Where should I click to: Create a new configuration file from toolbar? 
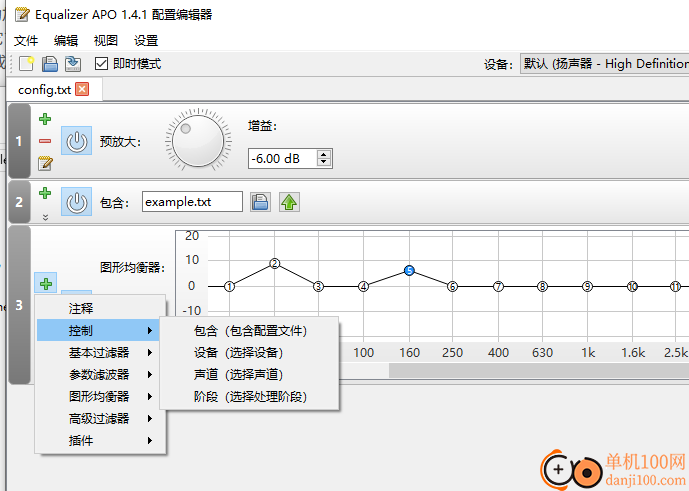(x=26, y=64)
